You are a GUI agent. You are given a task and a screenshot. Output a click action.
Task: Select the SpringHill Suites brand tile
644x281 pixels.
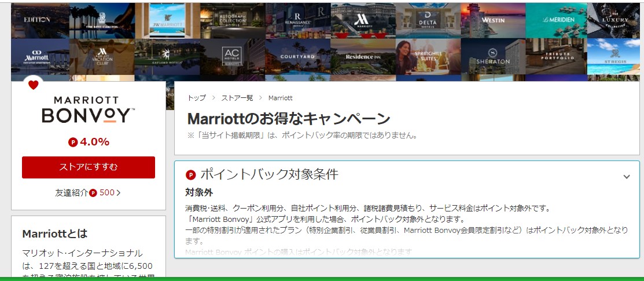point(428,57)
